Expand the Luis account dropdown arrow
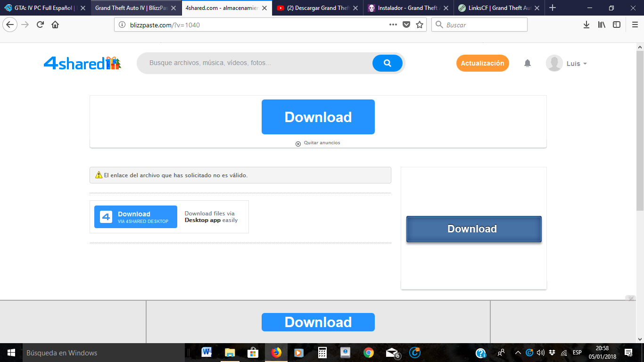Screen dimensions: 644x362 click(585, 64)
